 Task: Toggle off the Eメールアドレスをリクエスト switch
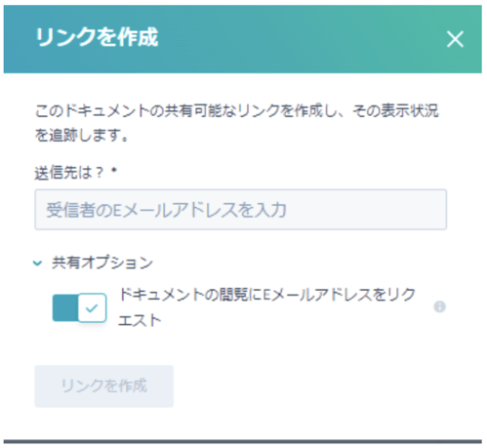(79, 307)
